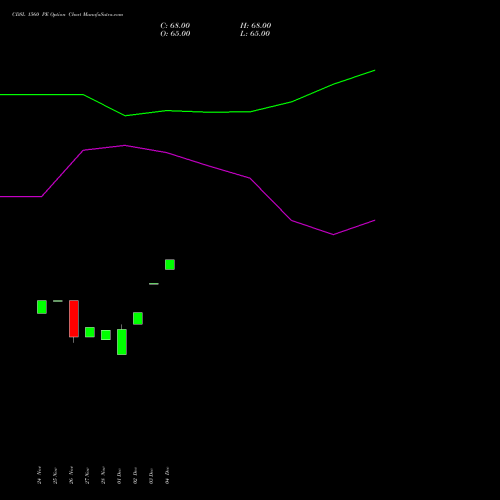Click the green candlestick for 27 Nov
The height and width of the screenshot is (500, 500).
[x=90, y=332]
